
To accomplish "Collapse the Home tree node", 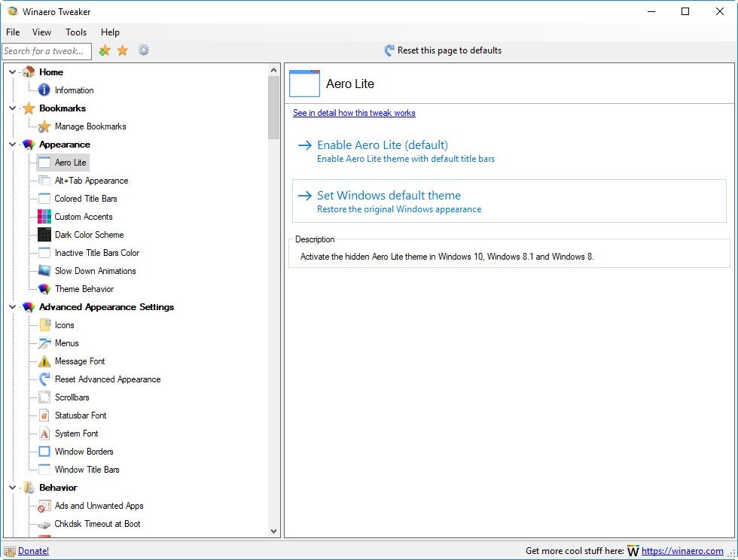I will [x=13, y=72].
